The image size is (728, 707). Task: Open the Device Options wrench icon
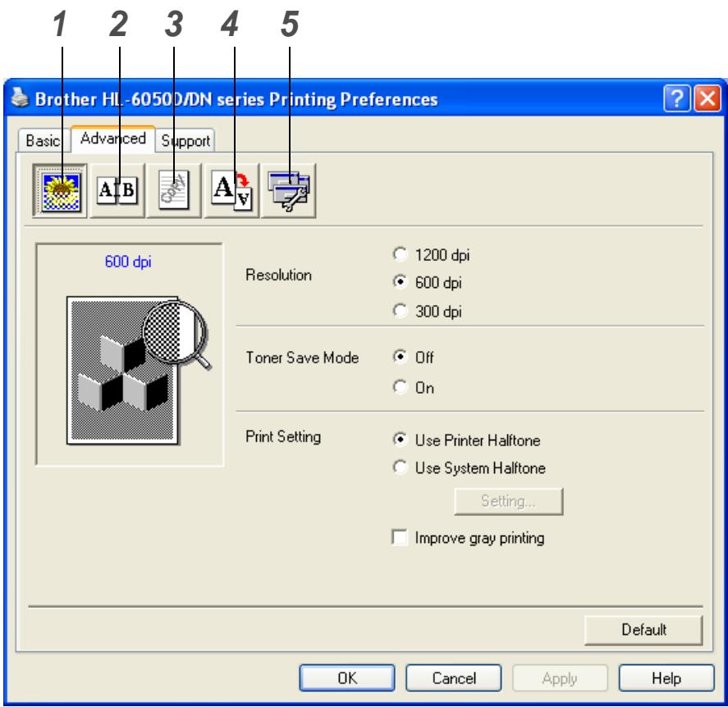[x=288, y=190]
